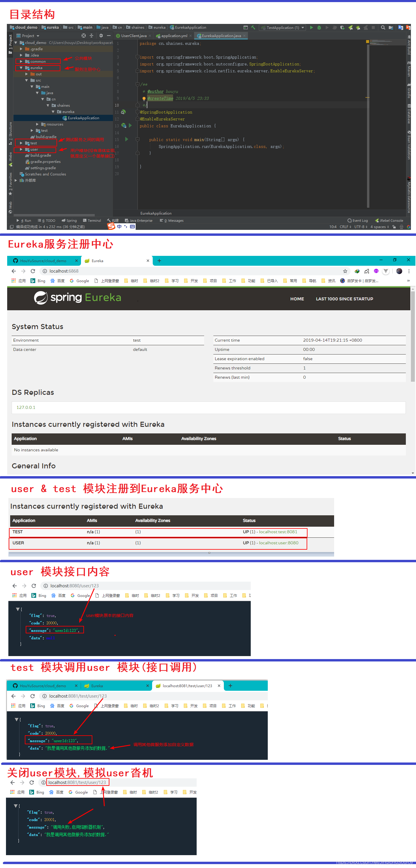Viewport: 416px width, 868px height.
Task: Open 应用 apps grid in Eureka browser bookmarks
Action: pos(19,281)
